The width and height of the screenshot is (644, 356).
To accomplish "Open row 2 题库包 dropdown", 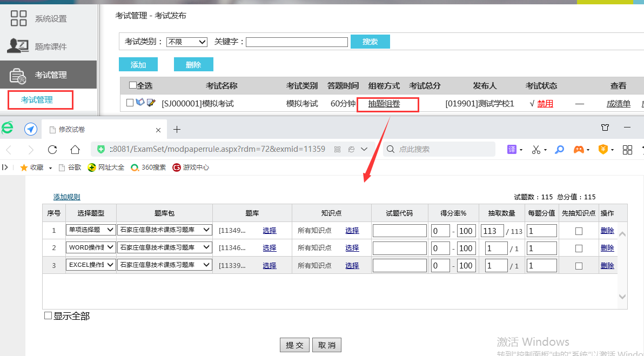I will tap(165, 247).
